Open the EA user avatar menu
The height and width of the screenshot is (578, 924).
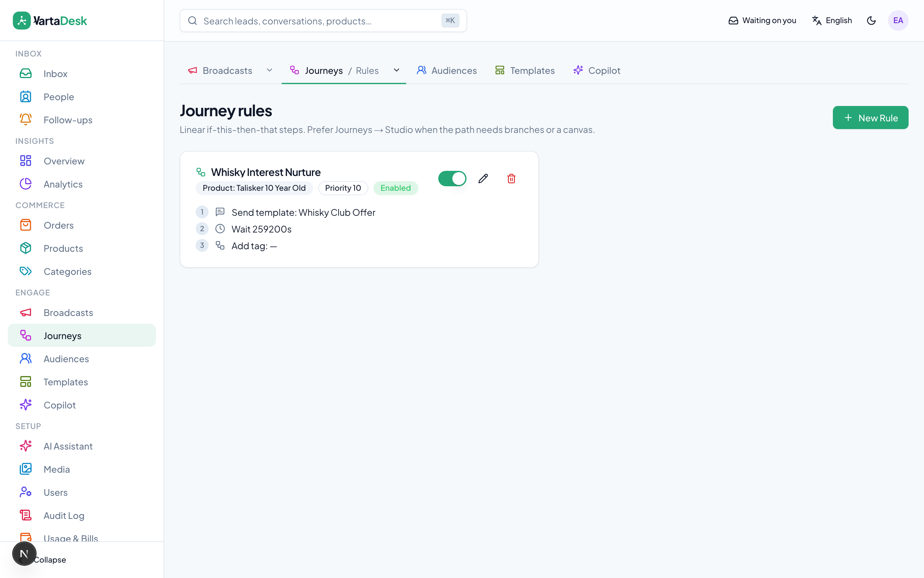pos(898,21)
